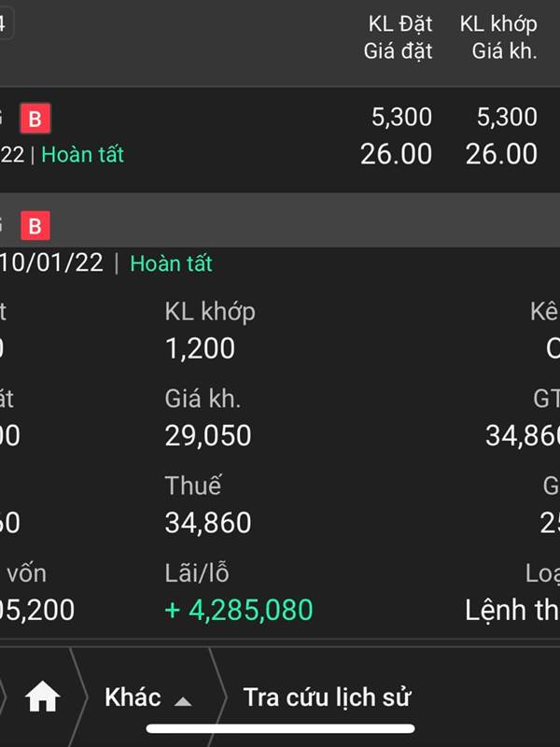The height and width of the screenshot is (747, 560).
Task: Click the red B badge on expanded order
Action: coord(35,225)
